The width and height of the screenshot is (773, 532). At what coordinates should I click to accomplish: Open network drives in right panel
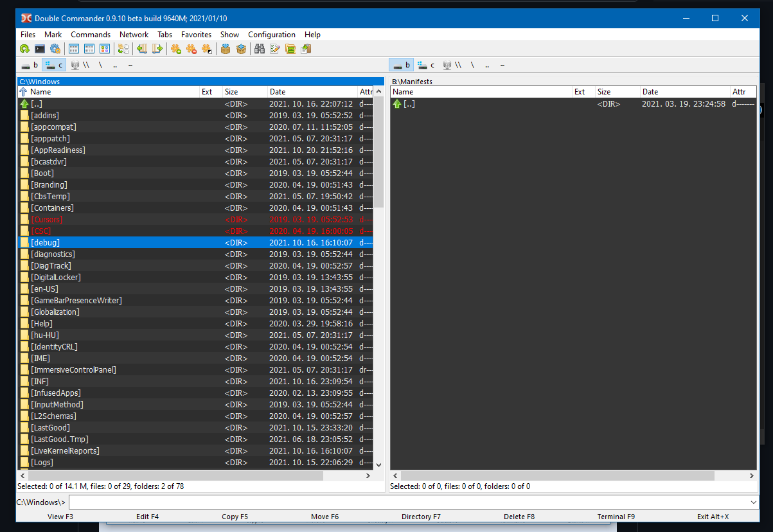pyautogui.click(x=452, y=65)
